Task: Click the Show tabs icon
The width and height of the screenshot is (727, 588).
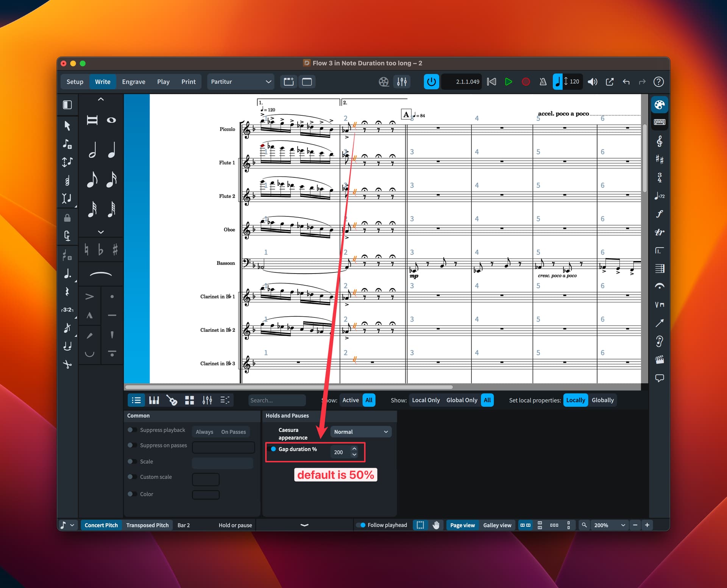Action: (x=307, y=82)
